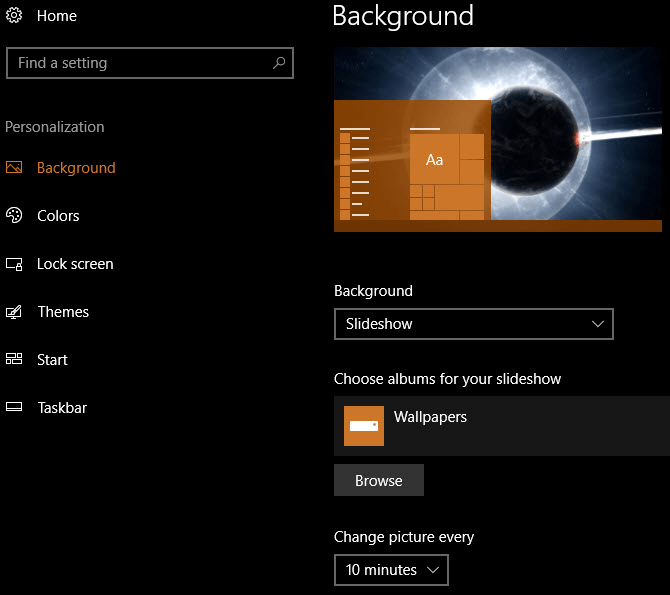Click the Start tiles icon
The width and height of the screenshot is (670, 595).
click(x=14, y=360)
